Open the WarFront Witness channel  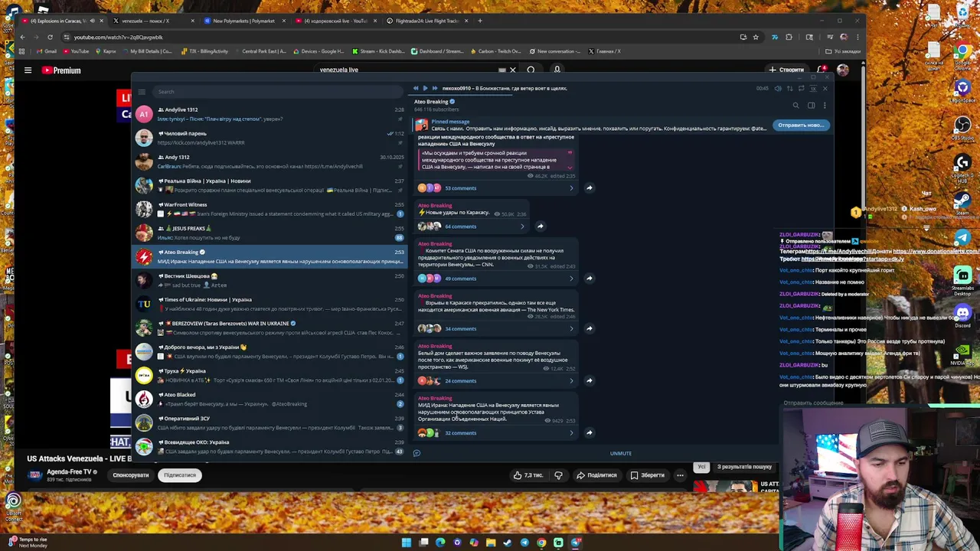269,209
